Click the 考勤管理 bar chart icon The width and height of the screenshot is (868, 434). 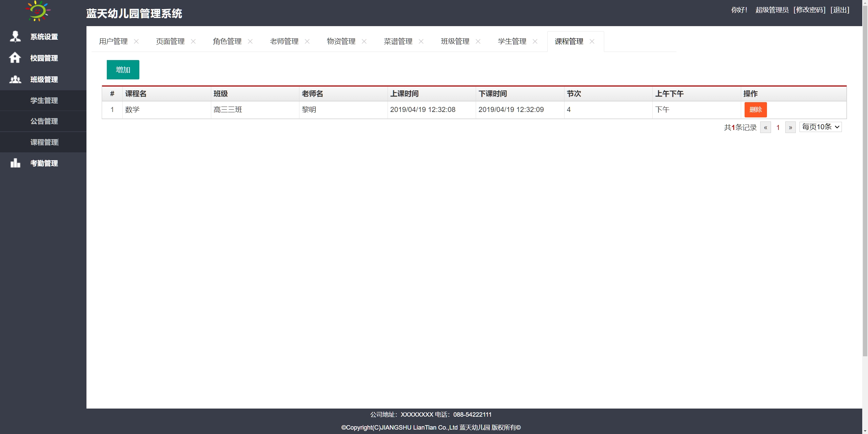pyautogui.click(x=15, y=163)
